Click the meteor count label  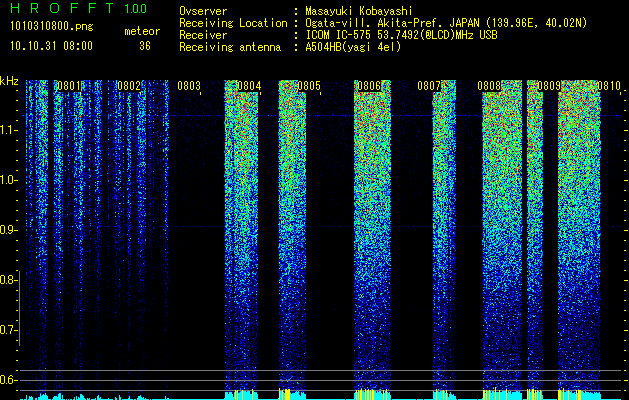click(142, 31)
